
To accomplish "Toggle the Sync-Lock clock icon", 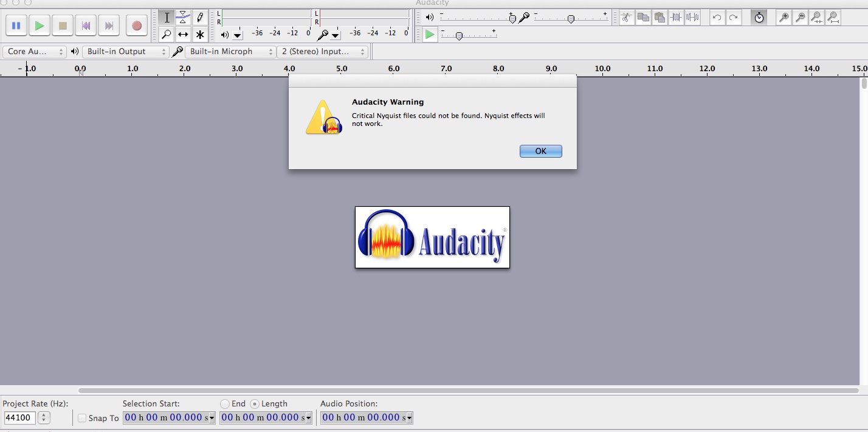I will [759, 18].
